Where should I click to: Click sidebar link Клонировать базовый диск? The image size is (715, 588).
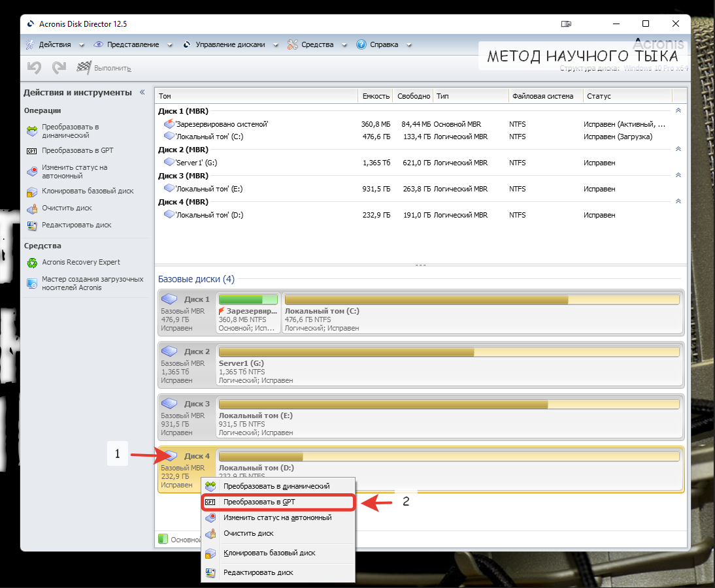click(x=88, y=191)
